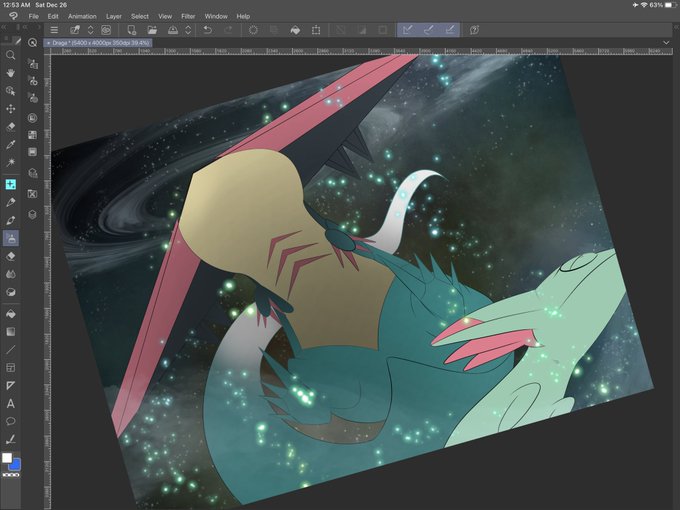Select the Auto select magic wand tool
Image resolution: width=680 pixels, height=510 pixels.
[10, 162]
